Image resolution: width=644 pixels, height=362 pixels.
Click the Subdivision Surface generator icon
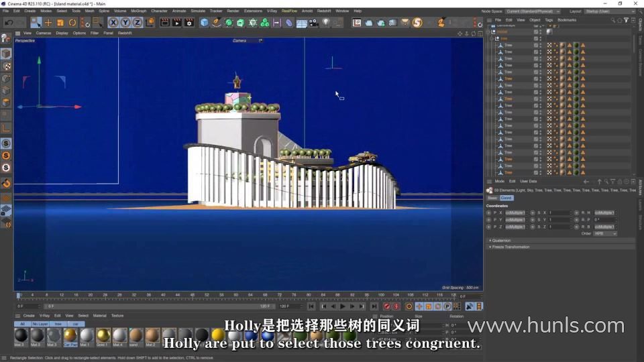click(229, 23)
